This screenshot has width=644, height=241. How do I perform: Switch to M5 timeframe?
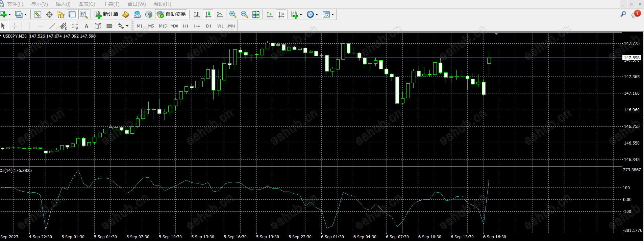151,26
